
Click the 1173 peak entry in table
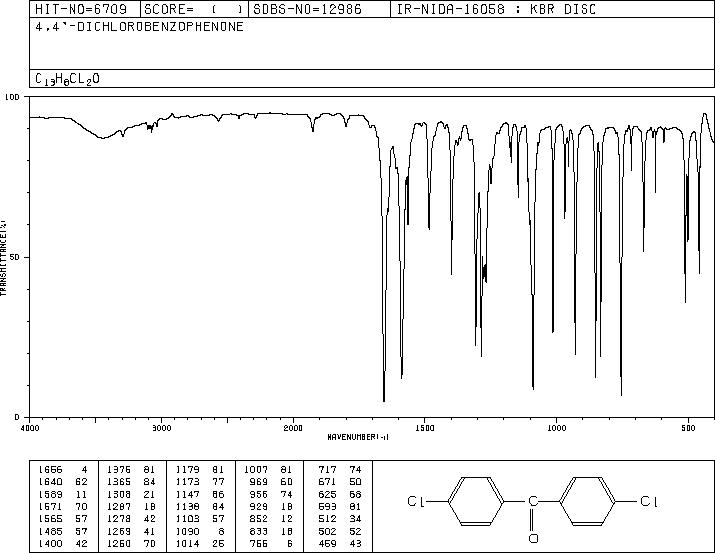[x=201, y=482]
